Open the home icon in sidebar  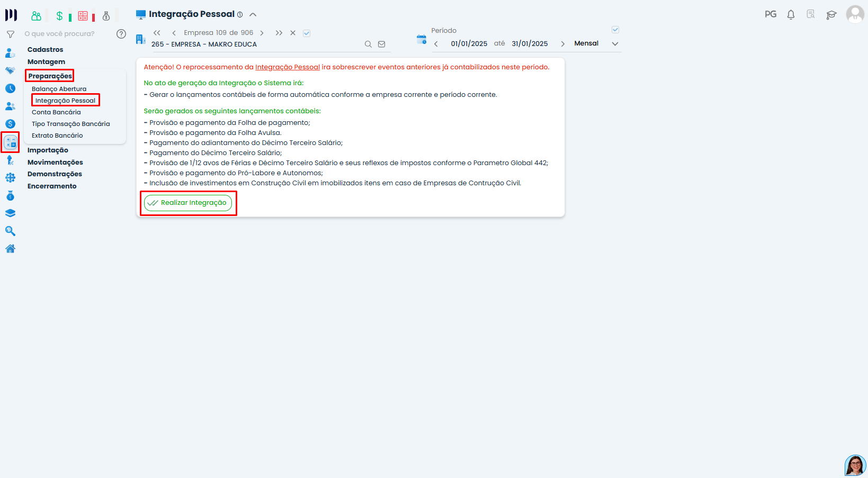tap(10, 249)
